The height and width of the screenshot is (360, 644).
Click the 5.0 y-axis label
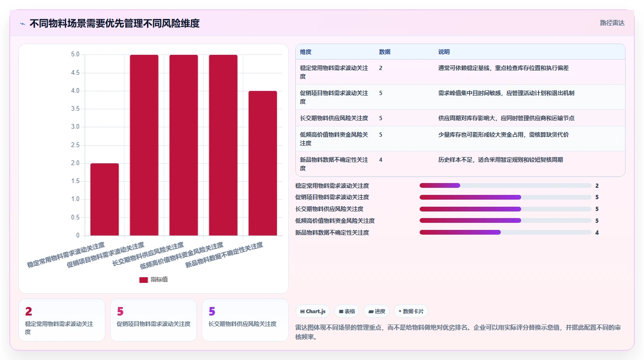75,54
